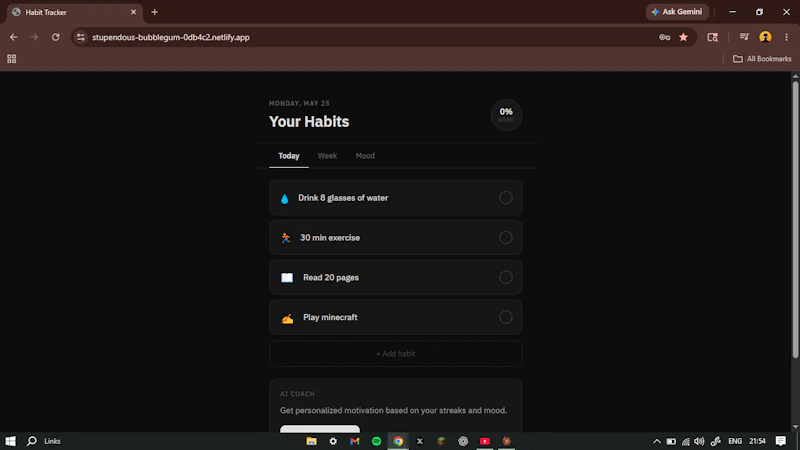Click the runner icon for exercise
The height and width of the screenshot is (450, 800).
[x=286, y=238]
